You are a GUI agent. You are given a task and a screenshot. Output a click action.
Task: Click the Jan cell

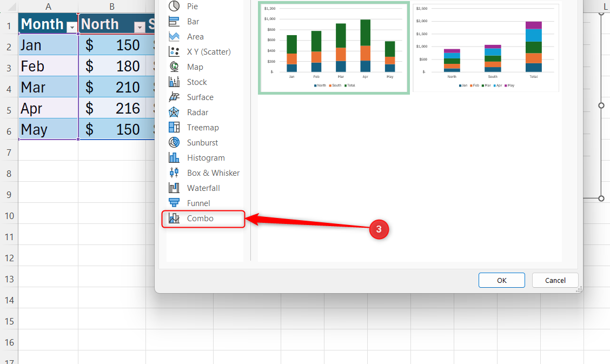coord(48,45)
